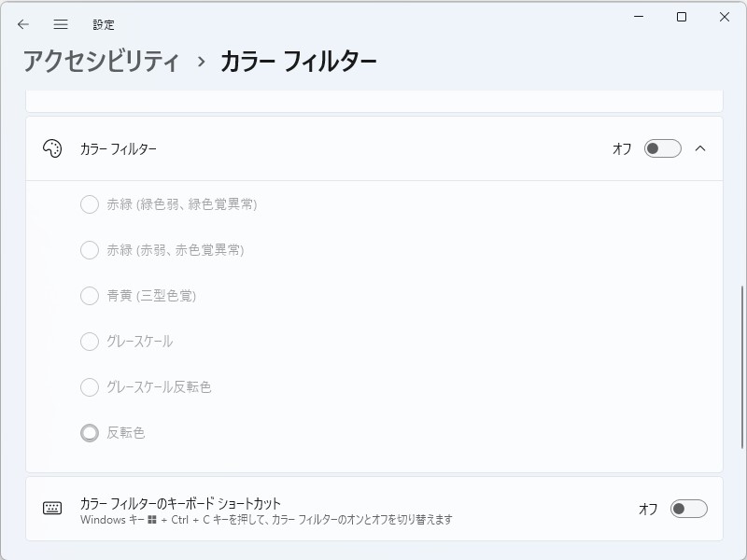Screen dimensions: 747x560
Task: Select the 青黄 (三型色覚) filter option
Action: pyautogui.click(x=90, y=296)
